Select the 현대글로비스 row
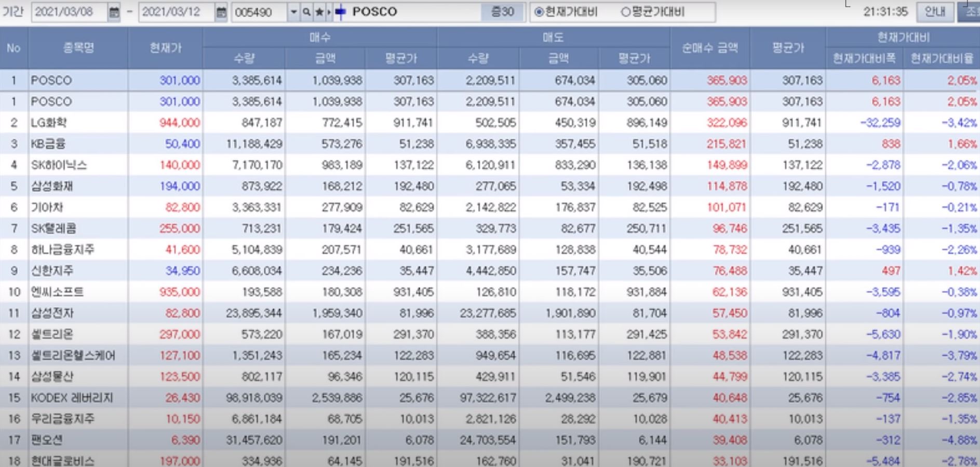 click(x=490, y=460)
